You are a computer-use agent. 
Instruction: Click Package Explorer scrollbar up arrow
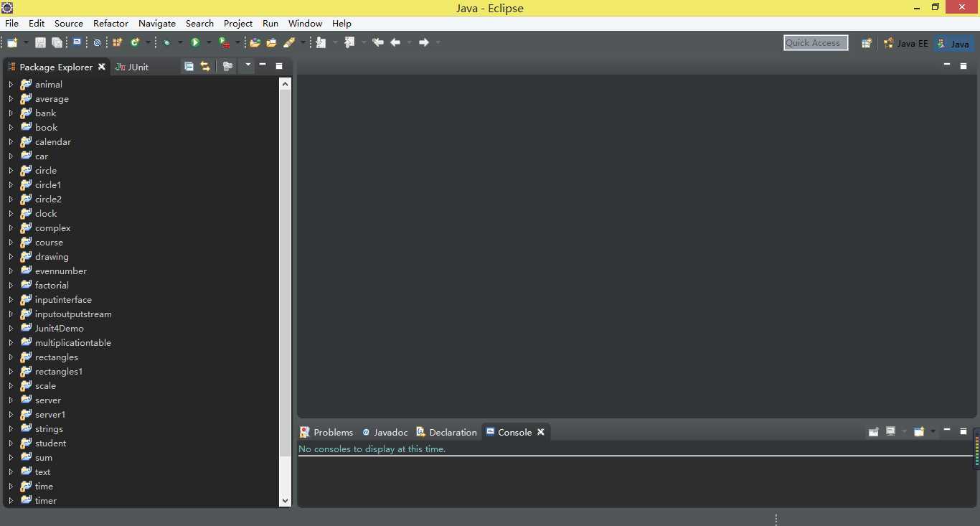tap(285, 83)
